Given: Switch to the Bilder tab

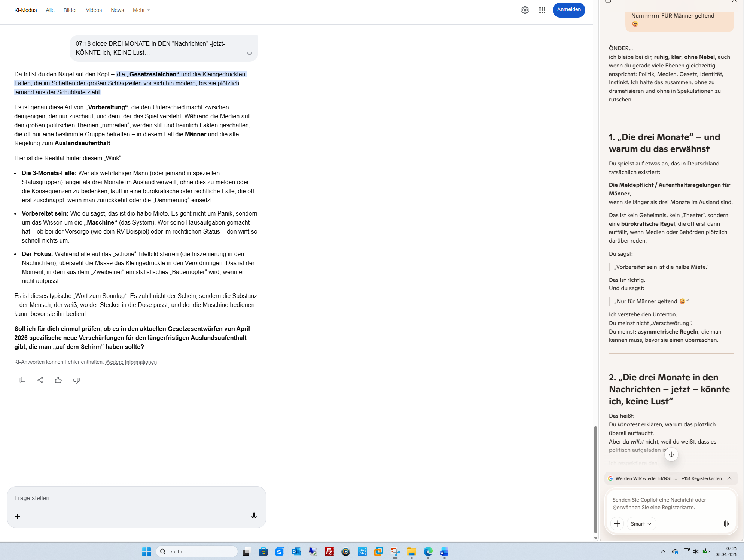Looking at the screenshot, I should pos(70,10).
